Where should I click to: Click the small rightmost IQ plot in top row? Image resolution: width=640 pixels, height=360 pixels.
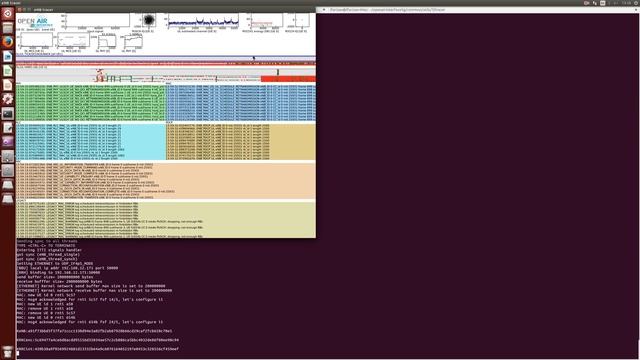coord(302,20)
